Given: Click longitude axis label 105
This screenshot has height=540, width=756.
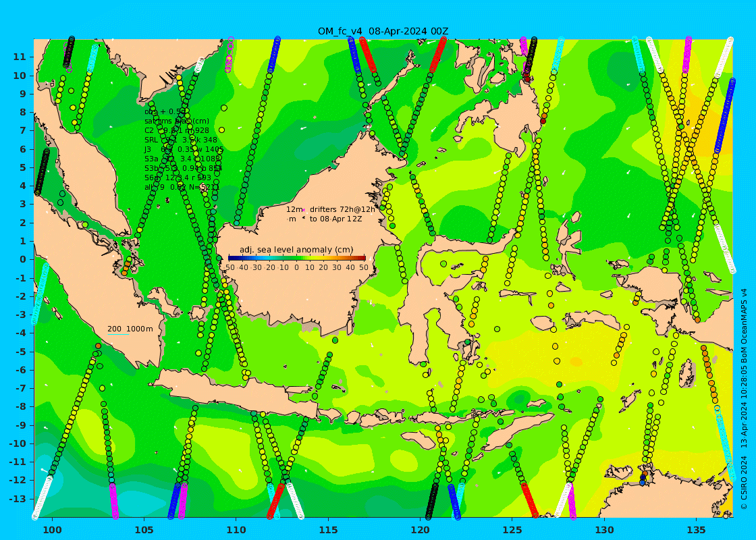Looking at the screenshot, I should [144, 530].
